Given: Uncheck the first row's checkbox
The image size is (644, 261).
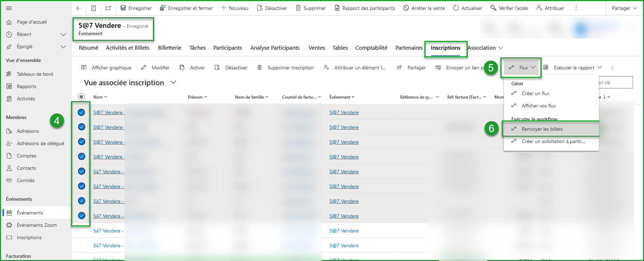Looking at the screenshot, I should click(81, 112).
